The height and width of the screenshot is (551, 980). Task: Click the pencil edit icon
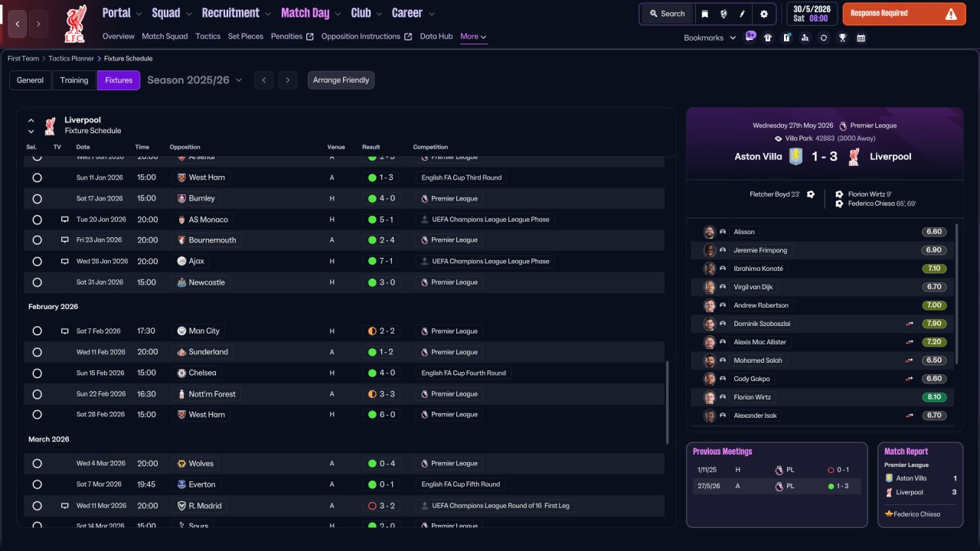(742, 14)
